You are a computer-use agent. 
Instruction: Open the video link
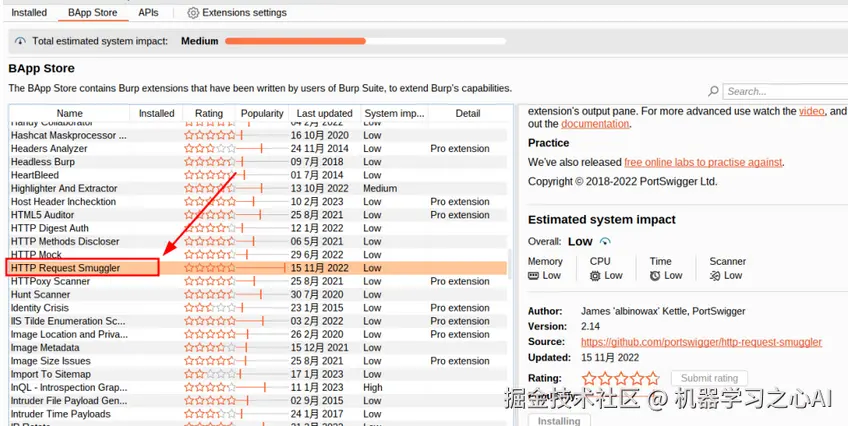[812, 111]
